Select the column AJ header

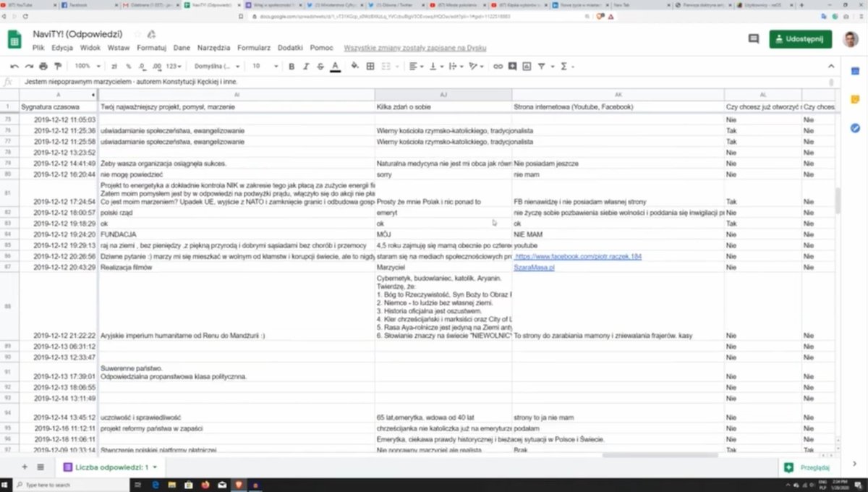click(x=443, y=95)
